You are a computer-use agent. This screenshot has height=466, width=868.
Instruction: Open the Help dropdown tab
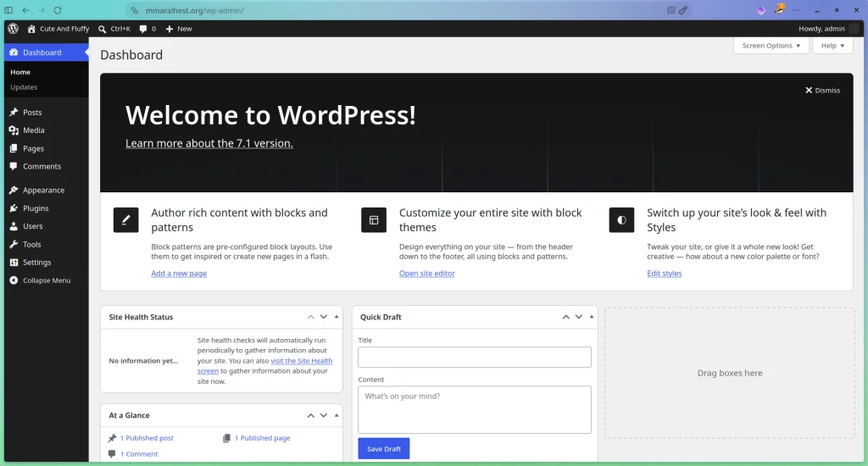click(x=832, y=46)
